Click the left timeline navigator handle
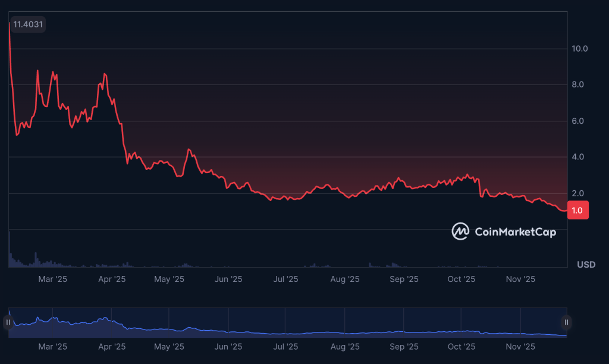Image resolution: width=609 pixels, height=364 pixels. click(7, 321)
